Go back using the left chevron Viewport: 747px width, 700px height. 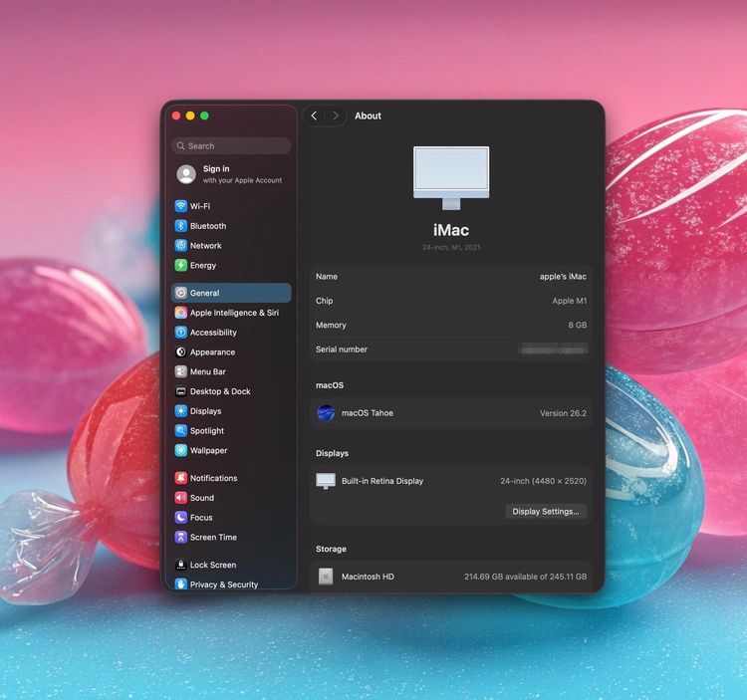point(314,116)
